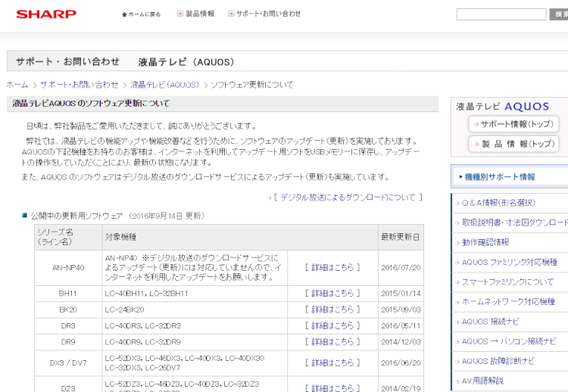Open AV用語解説 sidebar link
The width and height of the screenshot is (568, 392).
point(482,381)
